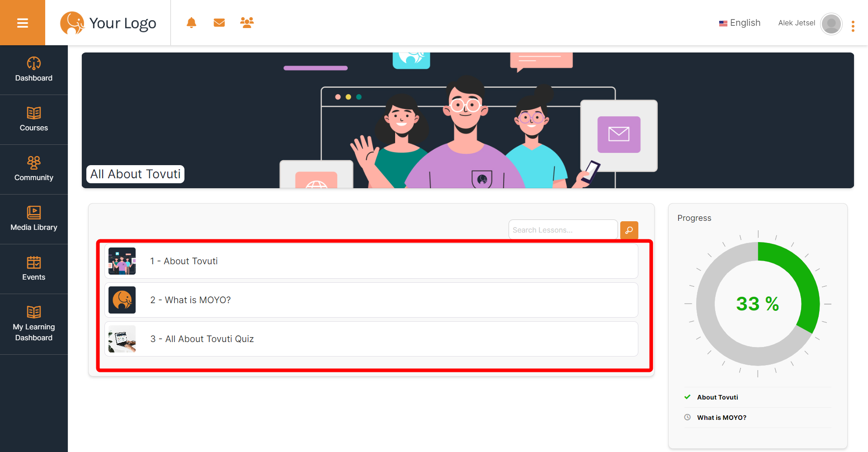This screenshot has width=868, height=452.
Task: Click the Dashboard gauge icon
Action: click(x=34, y=63)
